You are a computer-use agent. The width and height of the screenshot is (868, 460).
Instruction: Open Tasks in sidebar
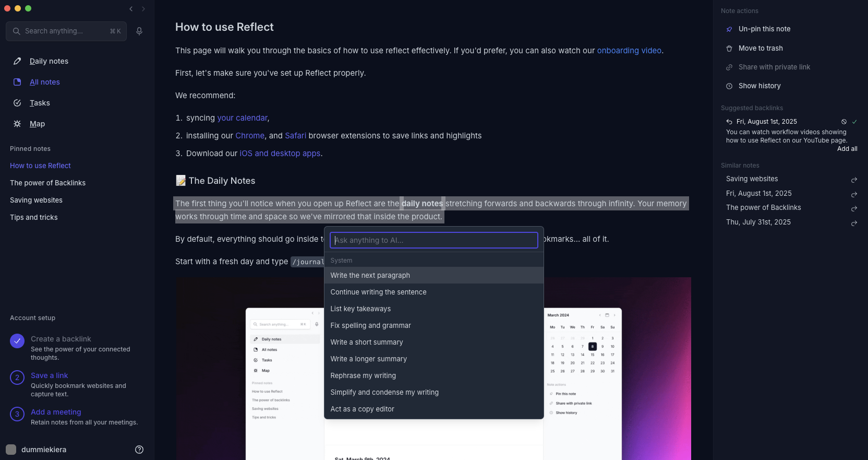pos(40,103)
